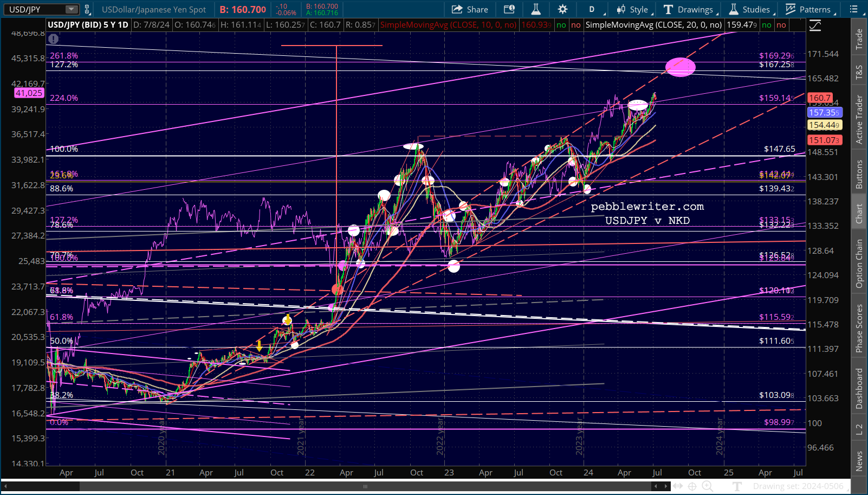The height and width of the screenshot is (495, 868).
Task: Click the zoom in magnifier icon
Action: (707, 486)
